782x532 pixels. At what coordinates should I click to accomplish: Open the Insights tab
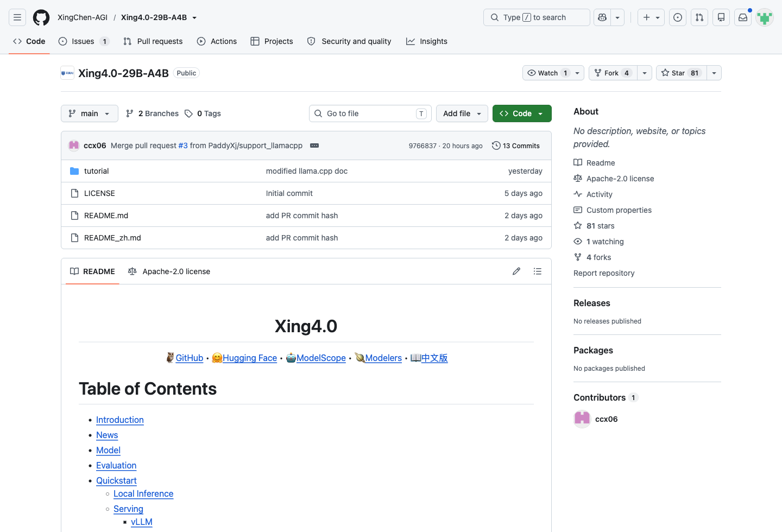427,41
